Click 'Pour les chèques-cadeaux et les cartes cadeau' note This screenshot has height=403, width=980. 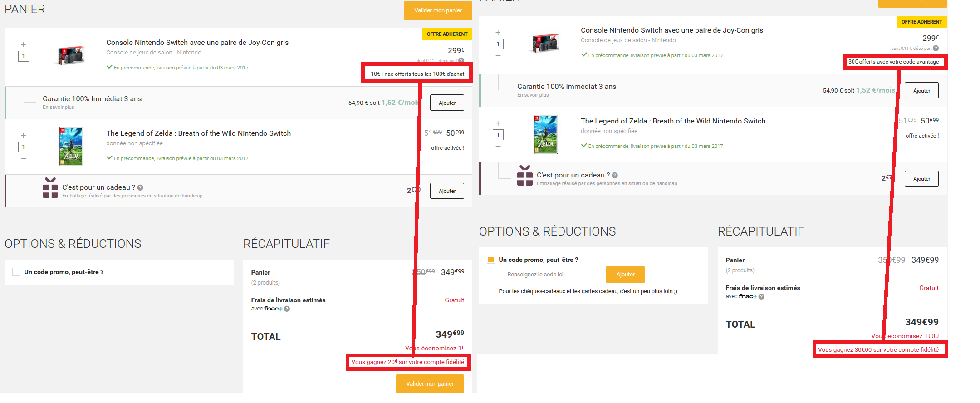[588, 291]
